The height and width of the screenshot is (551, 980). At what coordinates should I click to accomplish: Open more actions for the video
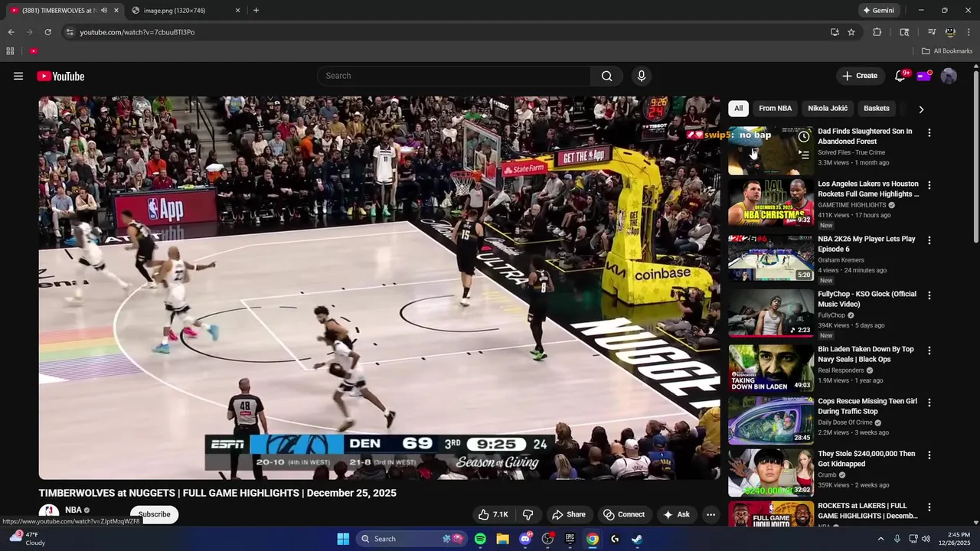tap(710, 514)
